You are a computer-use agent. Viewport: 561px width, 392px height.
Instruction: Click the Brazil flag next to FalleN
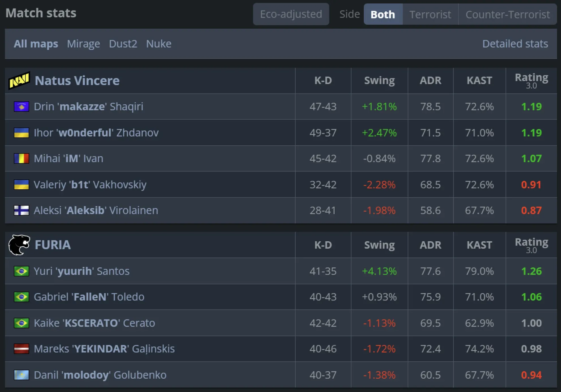[x=22, y=297]
